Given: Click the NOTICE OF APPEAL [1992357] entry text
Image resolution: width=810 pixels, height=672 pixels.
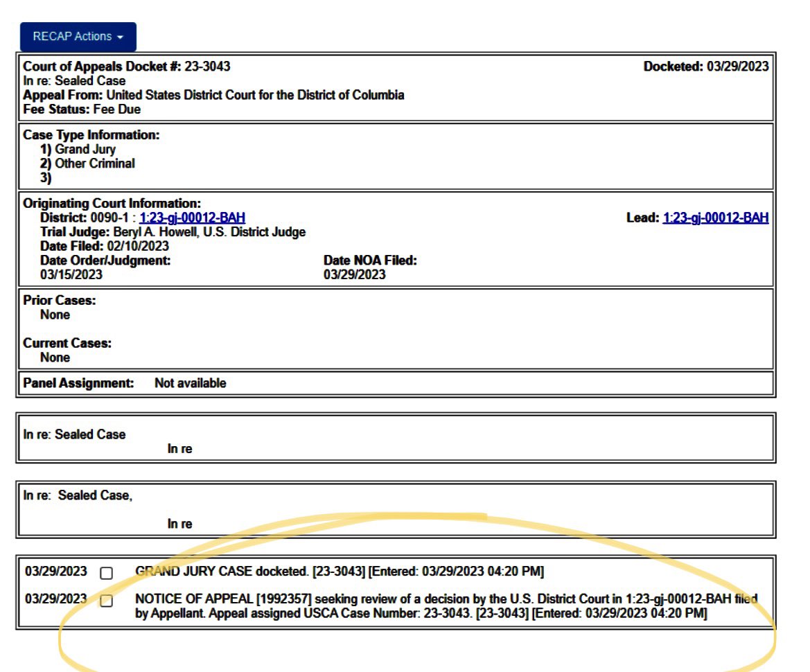Looking at the screenshot, I should click(x=446, y=606).
